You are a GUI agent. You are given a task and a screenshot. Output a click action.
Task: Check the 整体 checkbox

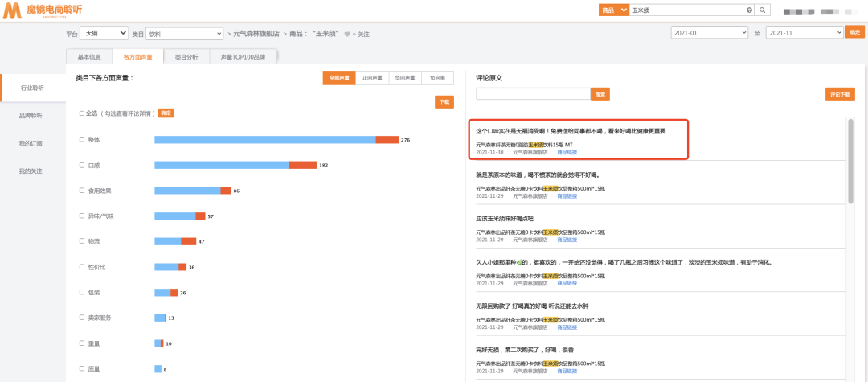point(82,139)
